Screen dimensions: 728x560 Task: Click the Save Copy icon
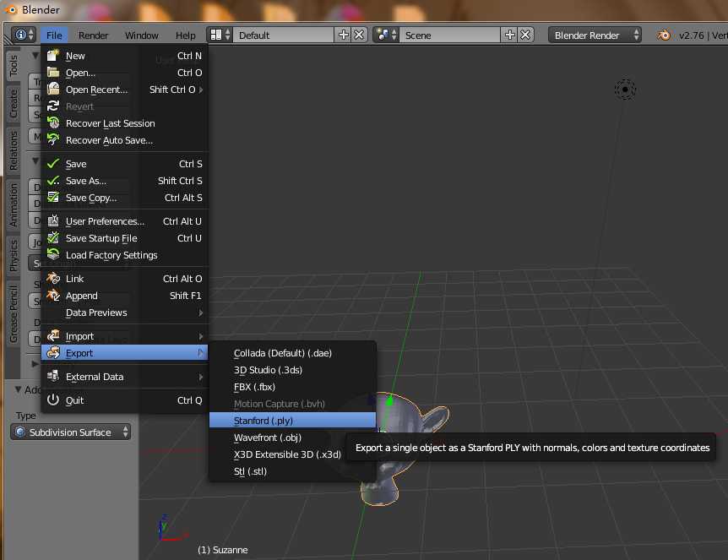(x=53, y=198)
